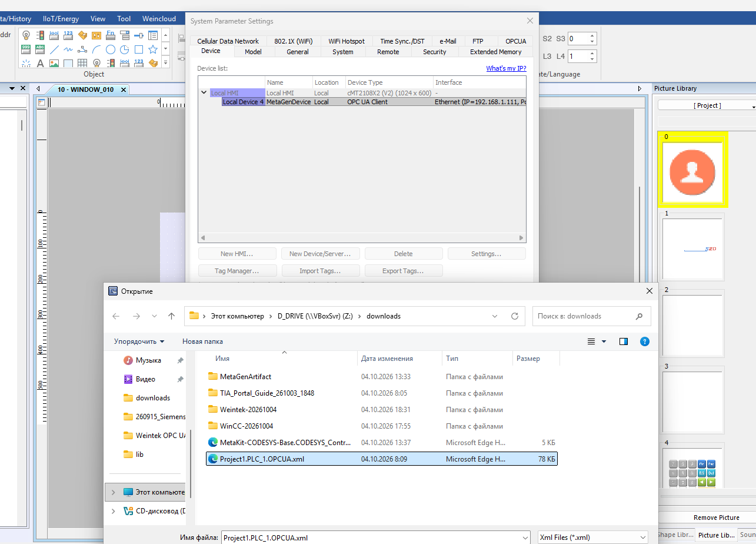Choose the straight Line drawing tool
The width and height of the screenshot is (756, 544).
pyautogui.click(x=54, y=49)
